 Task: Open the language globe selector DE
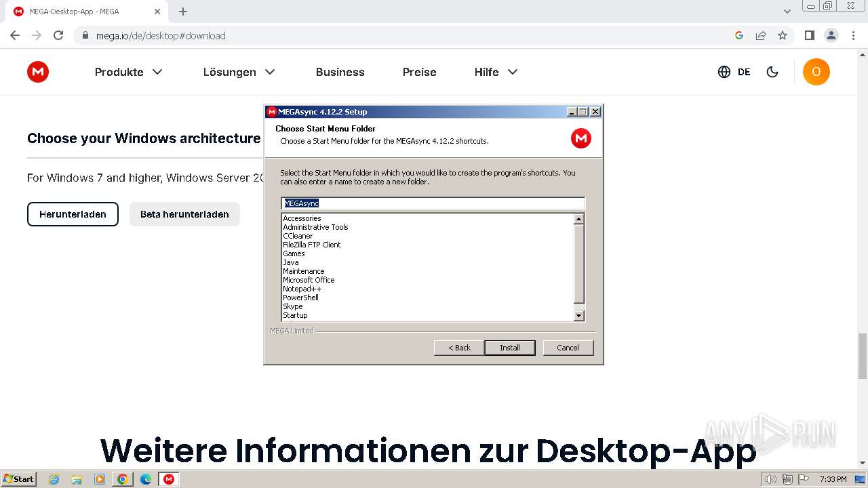[x=734, y=72]
